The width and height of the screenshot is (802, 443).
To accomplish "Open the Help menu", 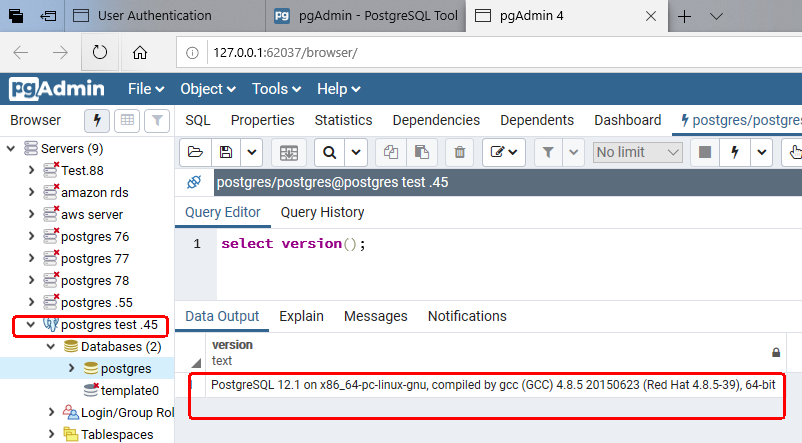I will [x=339, y=89].
